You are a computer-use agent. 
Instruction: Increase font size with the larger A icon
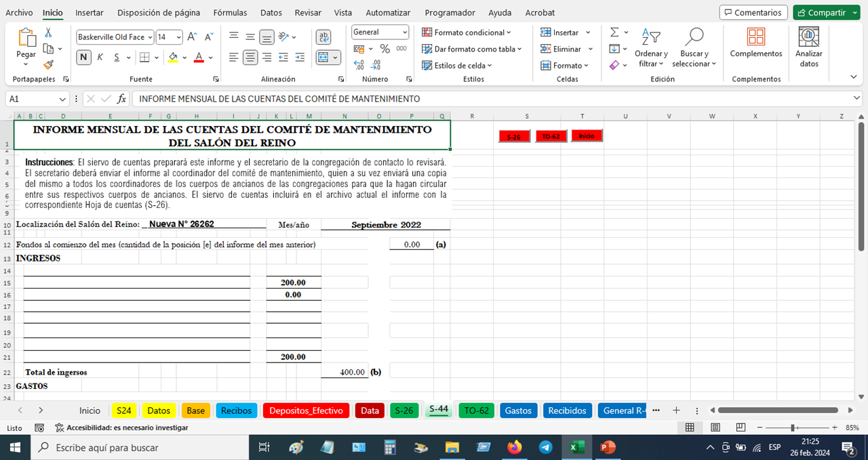[192, 37]
